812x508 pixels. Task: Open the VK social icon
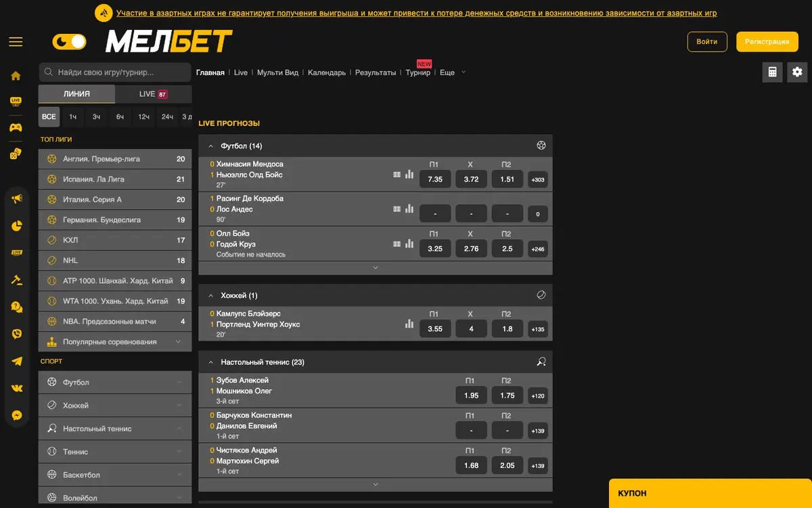tap(17, 388)
